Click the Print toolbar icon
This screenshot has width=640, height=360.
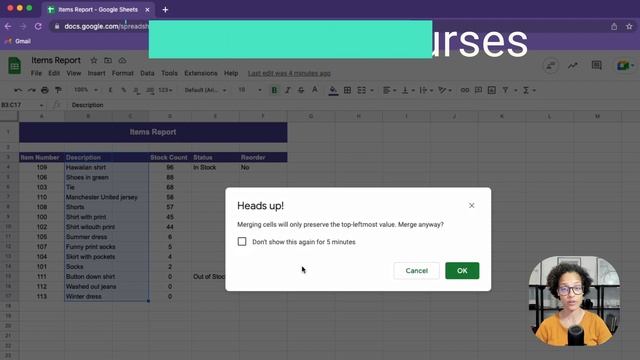[x=45, y=90]
